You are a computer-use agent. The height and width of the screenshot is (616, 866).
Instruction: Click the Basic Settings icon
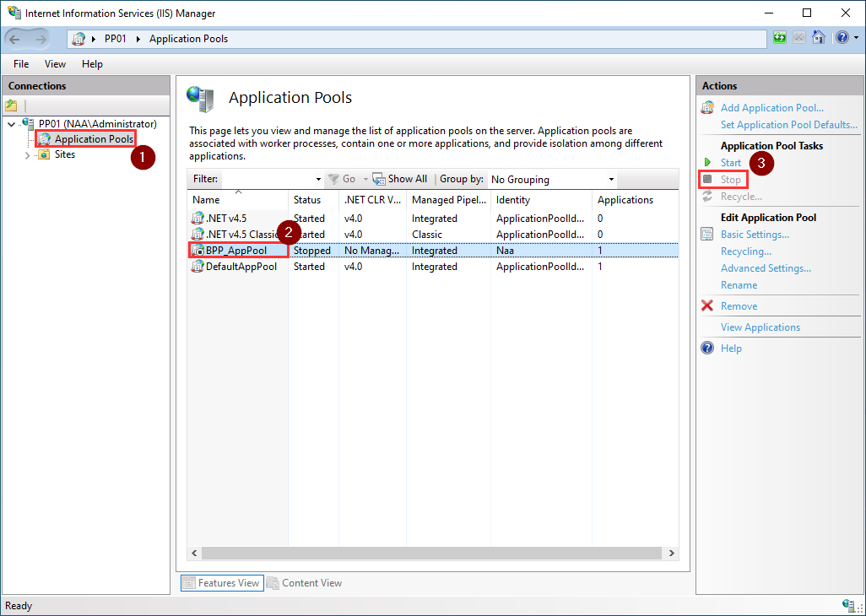pos(707,234)
